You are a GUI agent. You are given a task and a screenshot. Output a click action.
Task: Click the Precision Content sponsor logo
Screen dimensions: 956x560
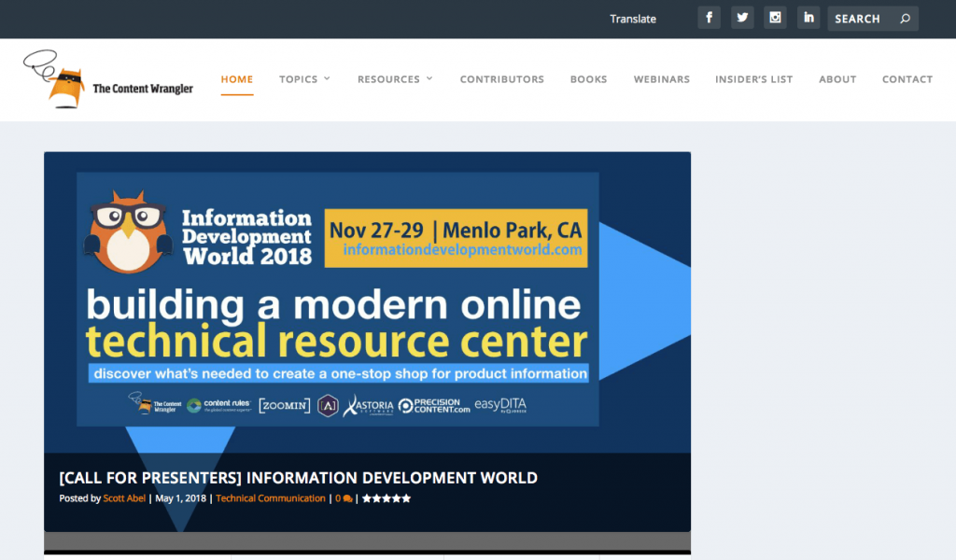pyautogui.click(x=435, y=405)
